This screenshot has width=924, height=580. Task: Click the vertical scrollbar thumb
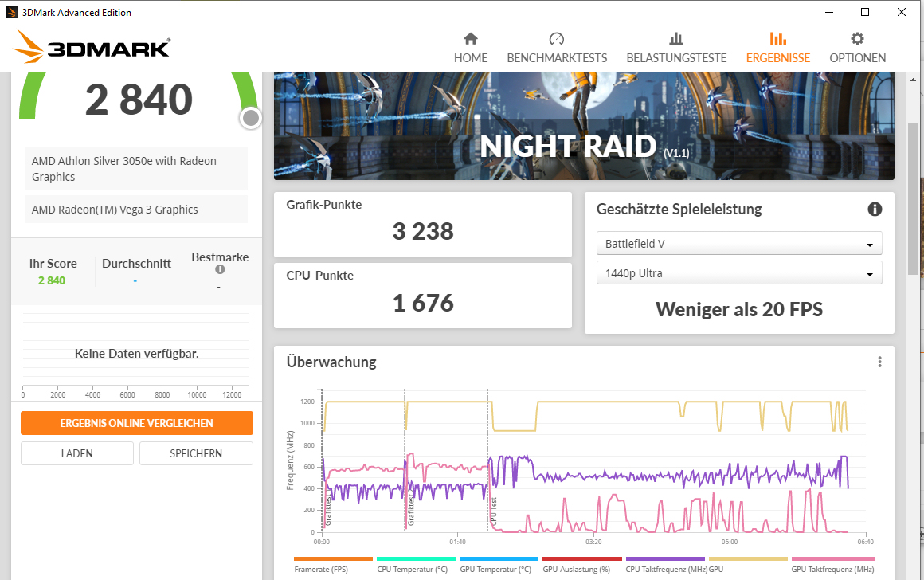pos(913,199)
